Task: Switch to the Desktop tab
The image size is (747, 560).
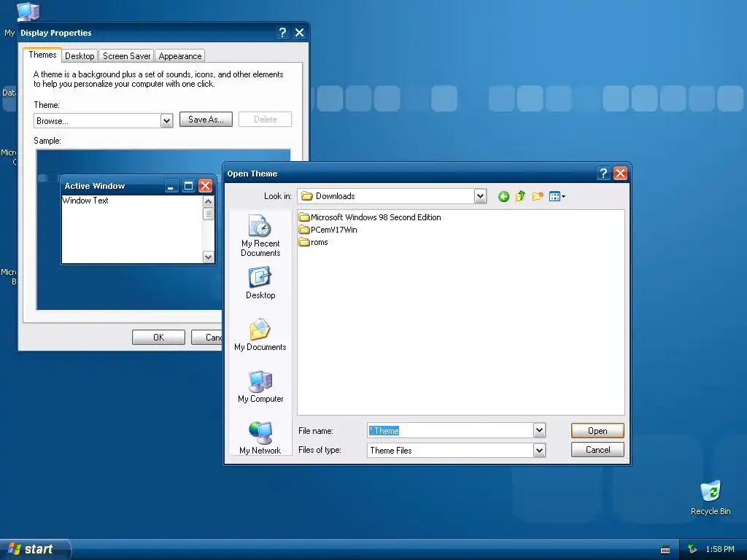Action: point(80,55)
